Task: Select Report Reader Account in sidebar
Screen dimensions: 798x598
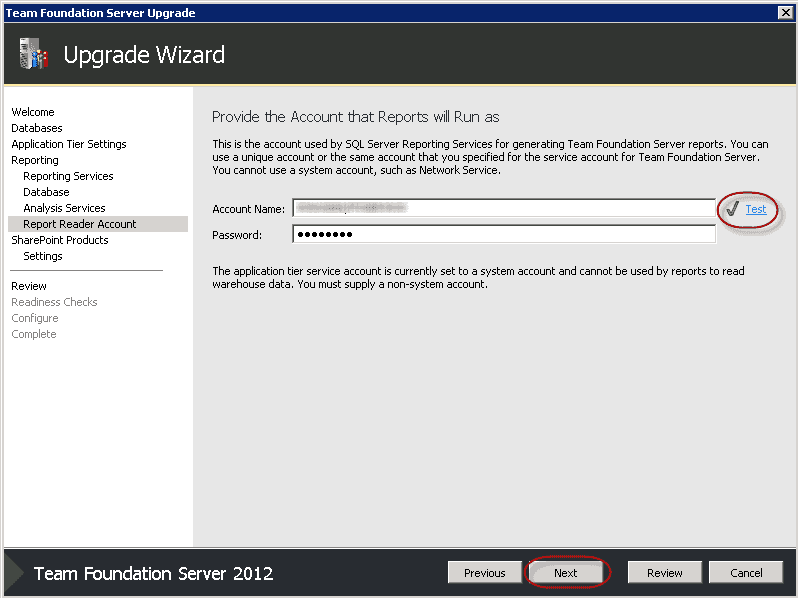Action: pos(80,224)
